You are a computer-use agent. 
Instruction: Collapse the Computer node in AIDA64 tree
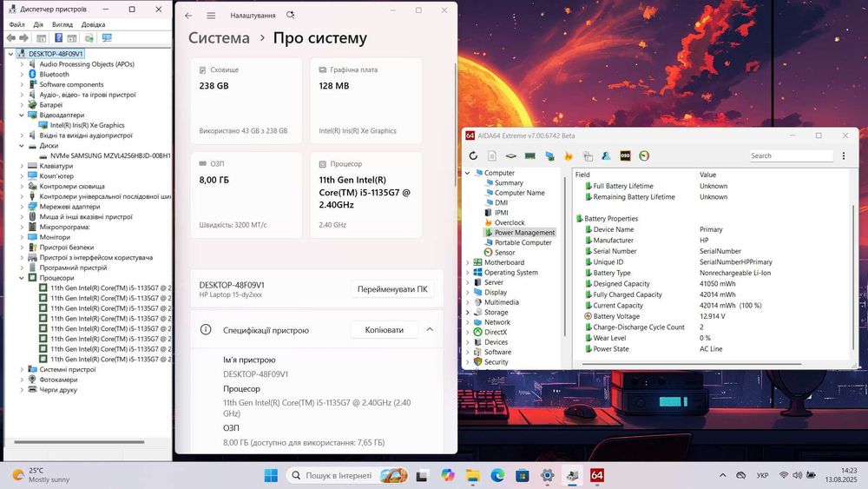point(468,173)
